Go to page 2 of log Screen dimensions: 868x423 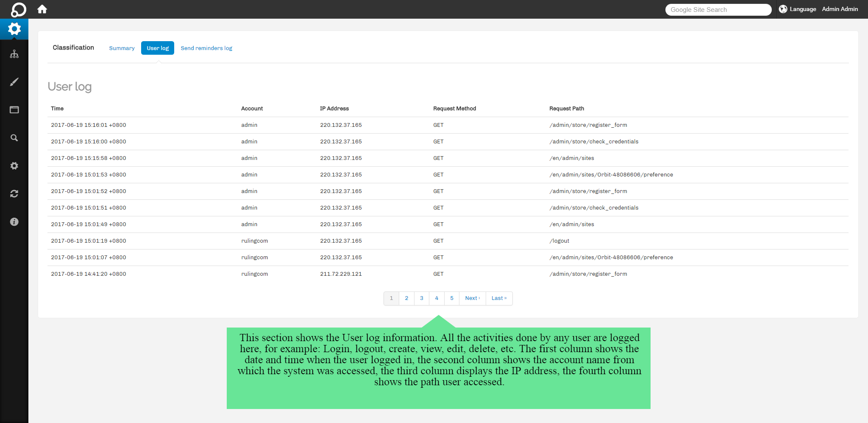coord(406,298)
